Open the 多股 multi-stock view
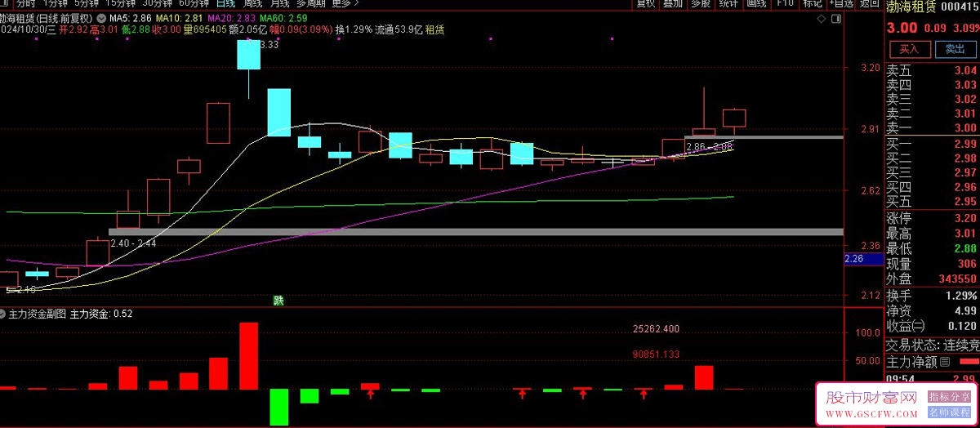 [700, 3]
